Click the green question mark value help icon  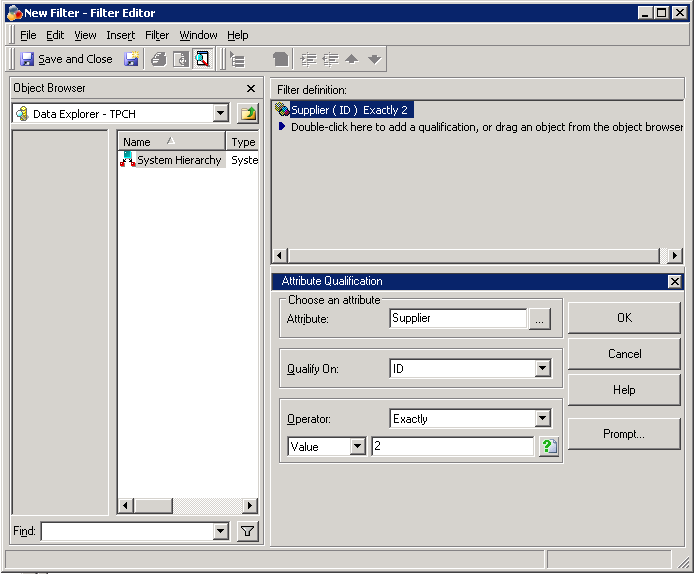click(548, 447)
